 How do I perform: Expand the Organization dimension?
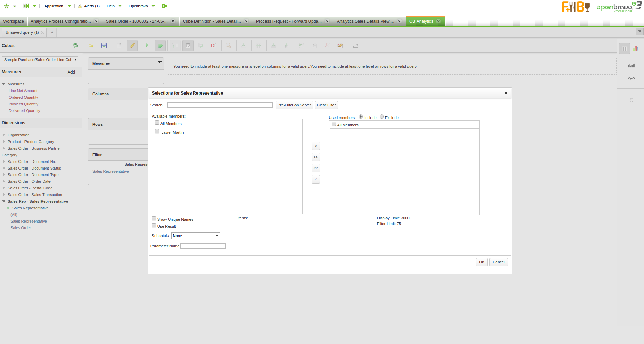pos(4,135)
